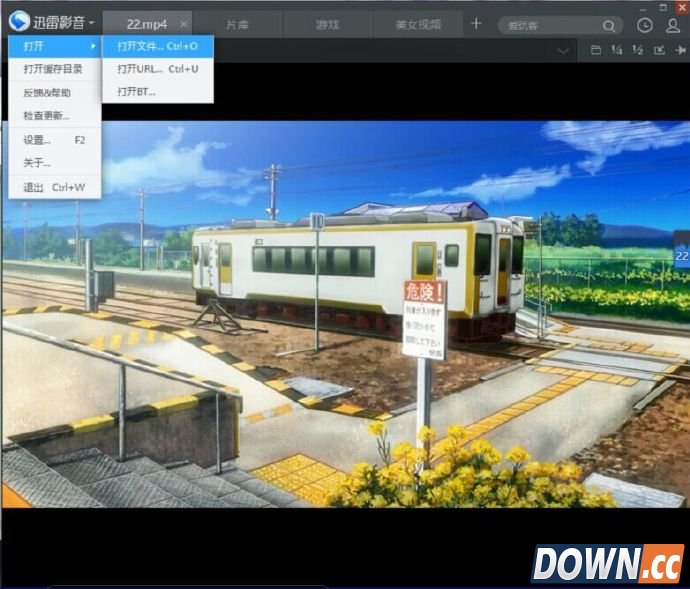Add a new tab with plus button
690x589 pixels.
pos(476,24)
